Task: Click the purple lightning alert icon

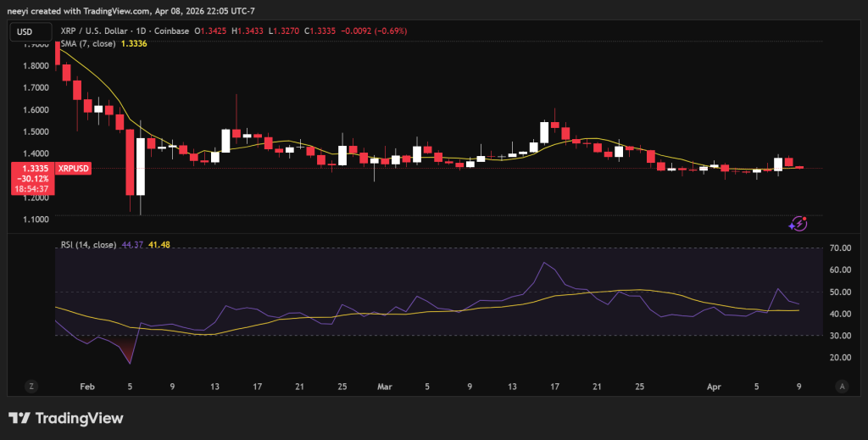Action: [797, 223]
